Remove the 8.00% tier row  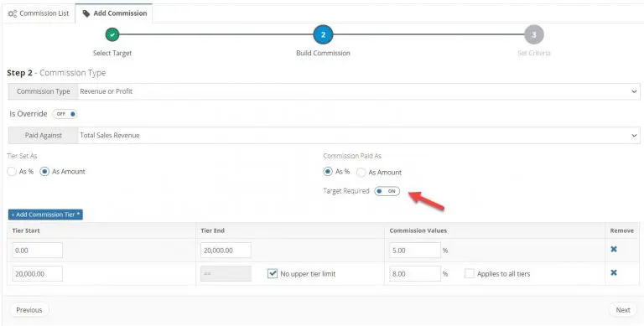tap(614, 272)
